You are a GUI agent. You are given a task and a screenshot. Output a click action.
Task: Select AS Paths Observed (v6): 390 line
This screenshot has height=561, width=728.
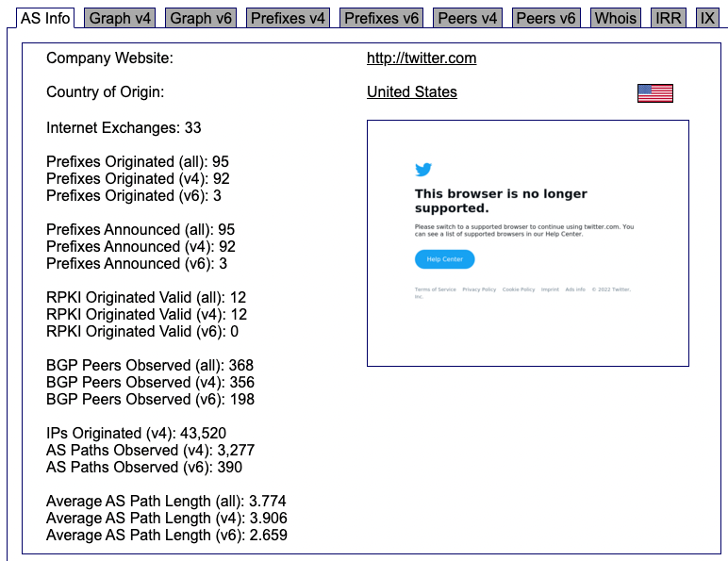(144, 467)
